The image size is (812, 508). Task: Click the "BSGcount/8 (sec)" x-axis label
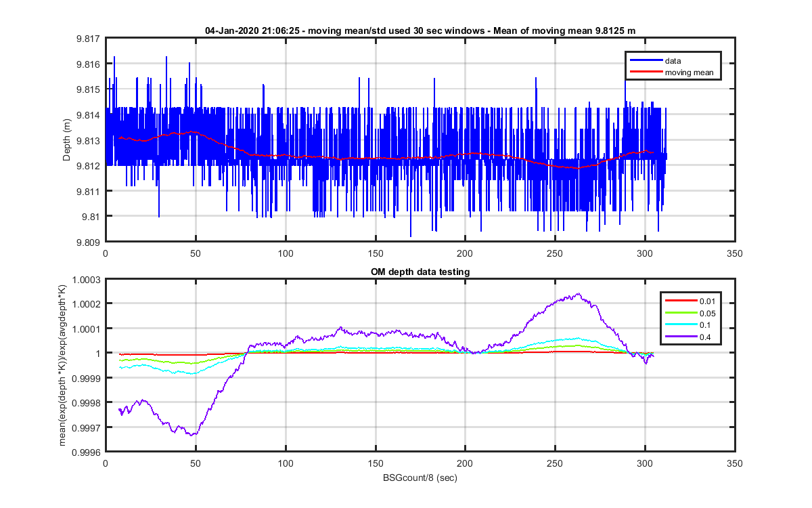click(x=420, y=478)
